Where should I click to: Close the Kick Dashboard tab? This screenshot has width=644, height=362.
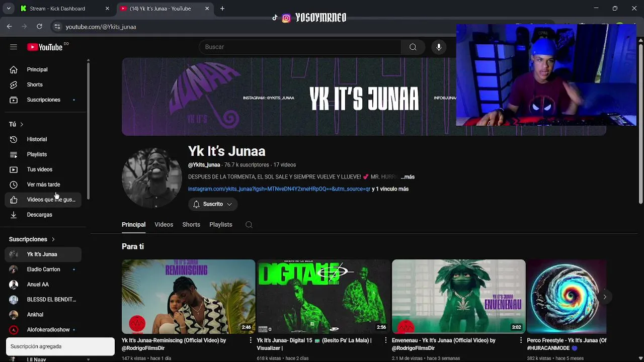pyautogui.click(x=107, y=9)
